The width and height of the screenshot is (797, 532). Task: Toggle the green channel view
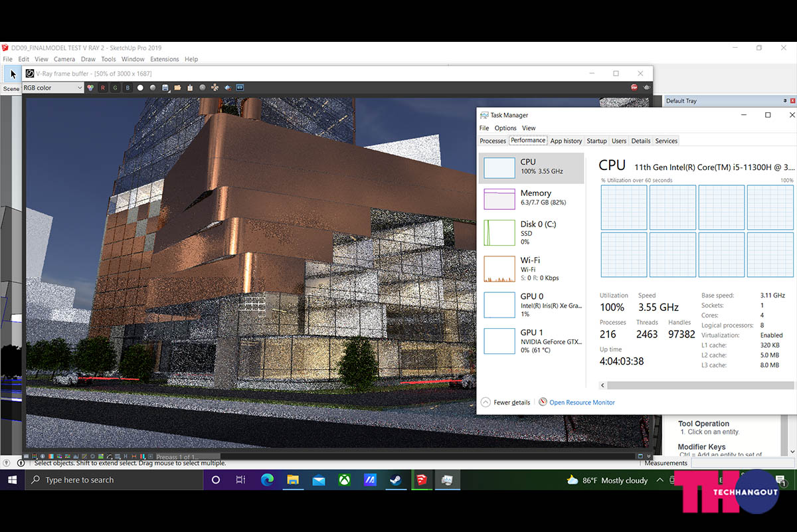tap(115, 88)
